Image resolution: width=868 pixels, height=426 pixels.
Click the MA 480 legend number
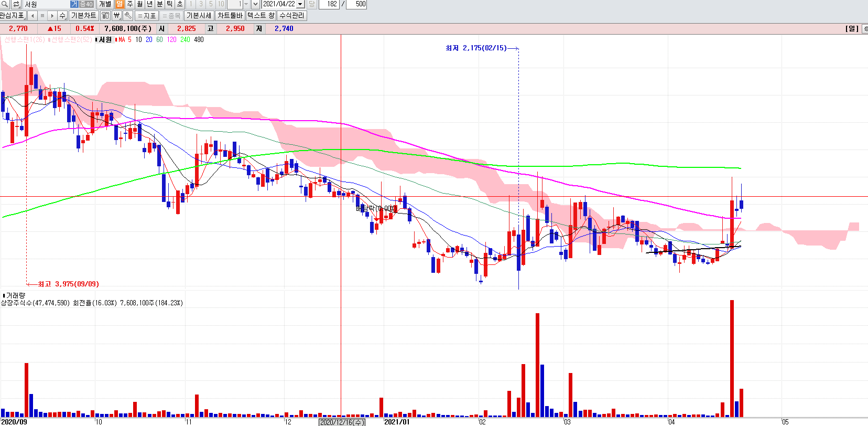(x=199, y=39)
